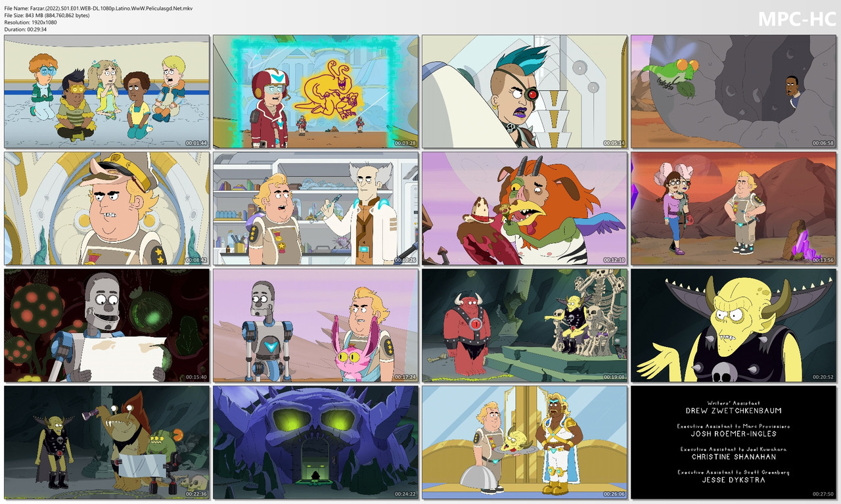Click the Duration 00:29:34 text

click(x=26, y=30)
